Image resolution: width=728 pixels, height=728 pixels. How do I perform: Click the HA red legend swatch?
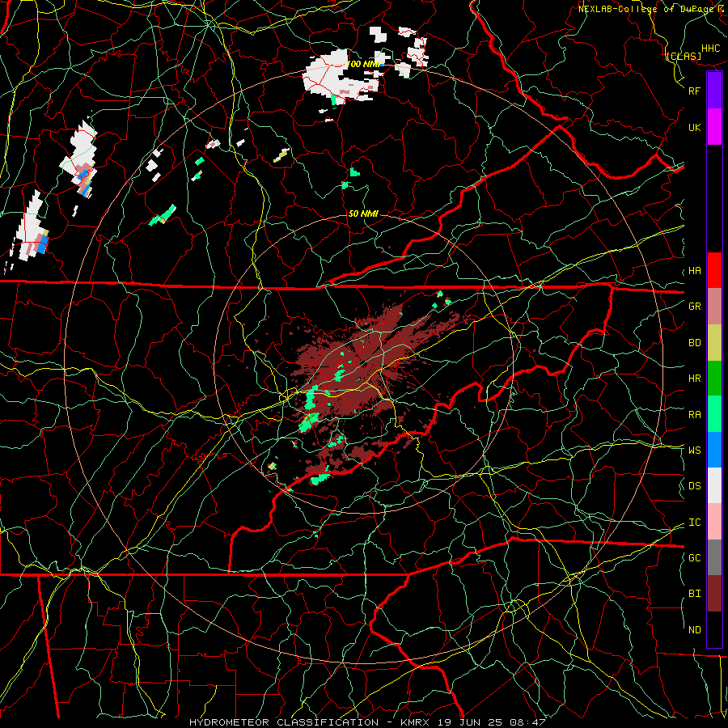click(x=714, y=270)
